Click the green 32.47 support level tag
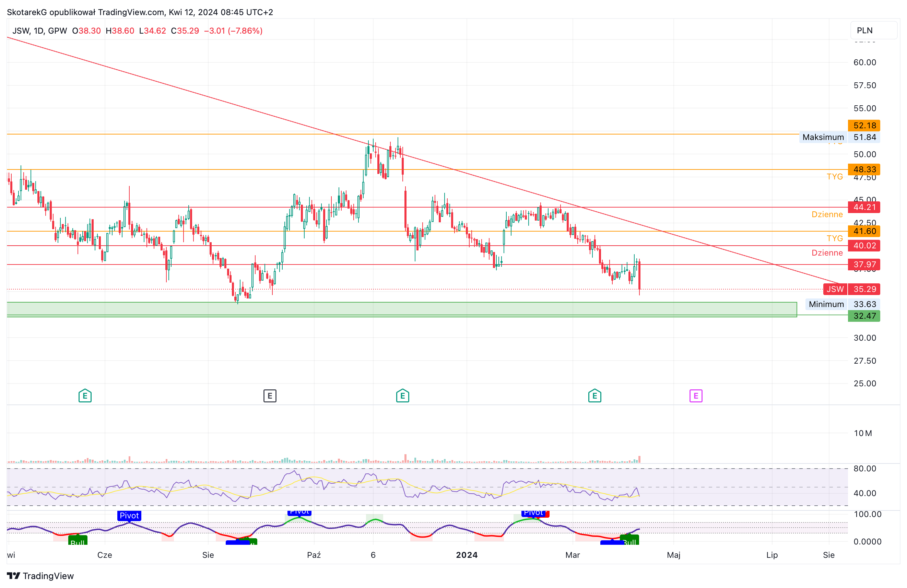The width and height of the screenshot is (907, 588). 864,316
